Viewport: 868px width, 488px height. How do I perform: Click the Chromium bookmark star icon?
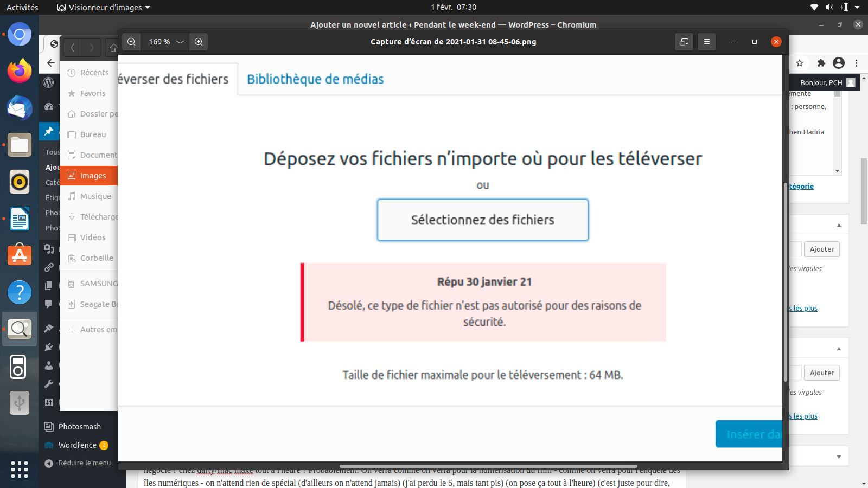click(x=800, y=63)
